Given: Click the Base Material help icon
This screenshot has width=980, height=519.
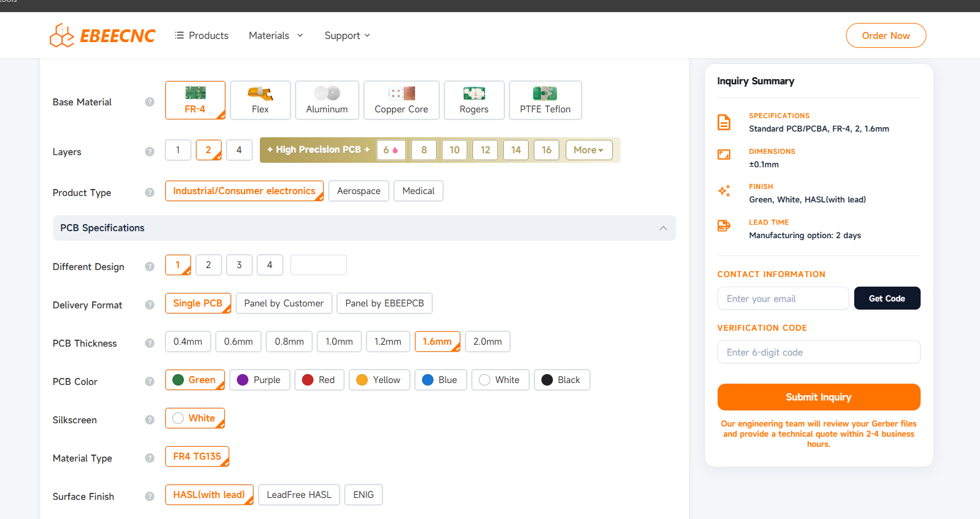Looking at the screenshot, I should pyautogui.click(x=149, y=102).
